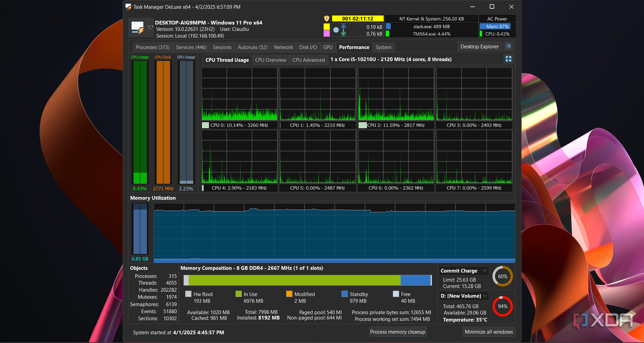Click the 60% commit charge ring gauge
Viewport: 644px width, 343px height.
502,276
